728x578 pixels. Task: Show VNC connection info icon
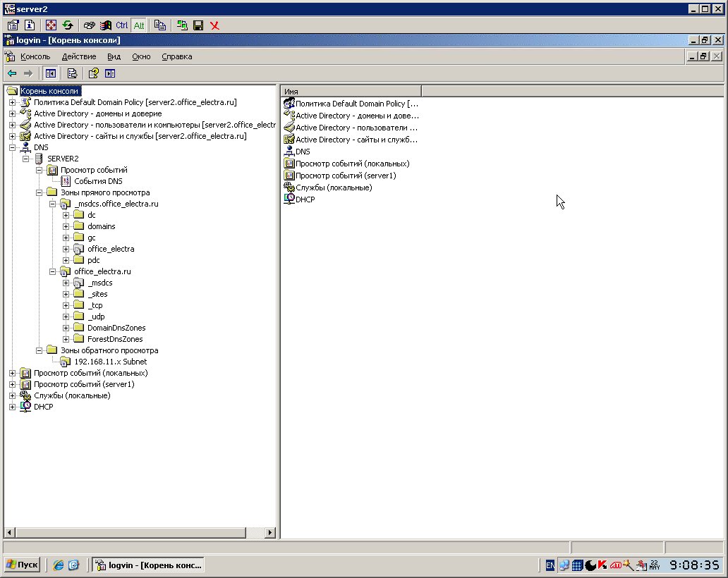[x=30, y=25]
